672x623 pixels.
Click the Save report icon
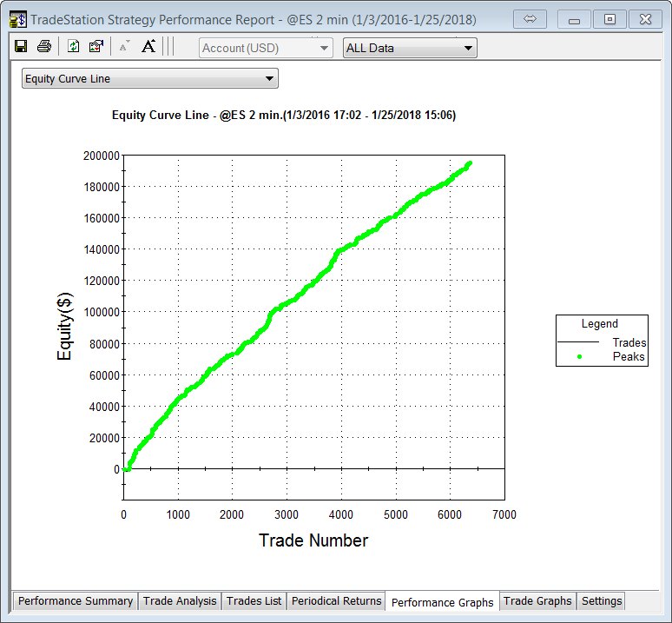21,47
